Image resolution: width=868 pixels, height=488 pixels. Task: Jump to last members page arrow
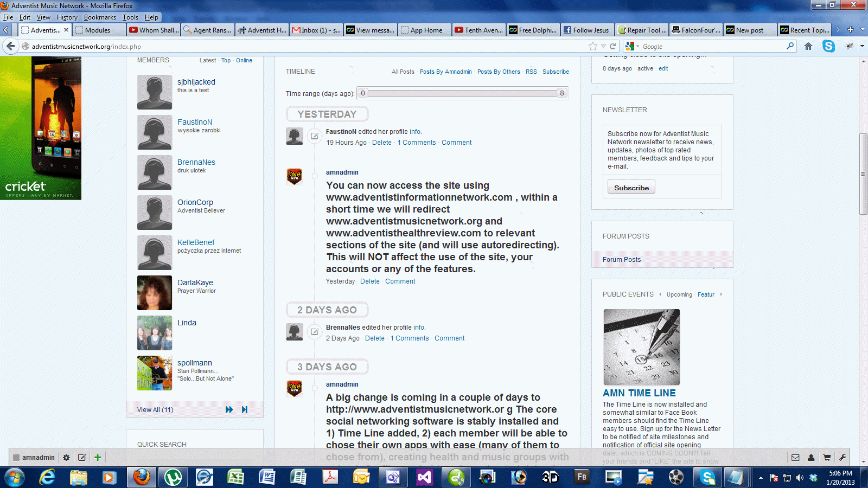tap(245, 410)
